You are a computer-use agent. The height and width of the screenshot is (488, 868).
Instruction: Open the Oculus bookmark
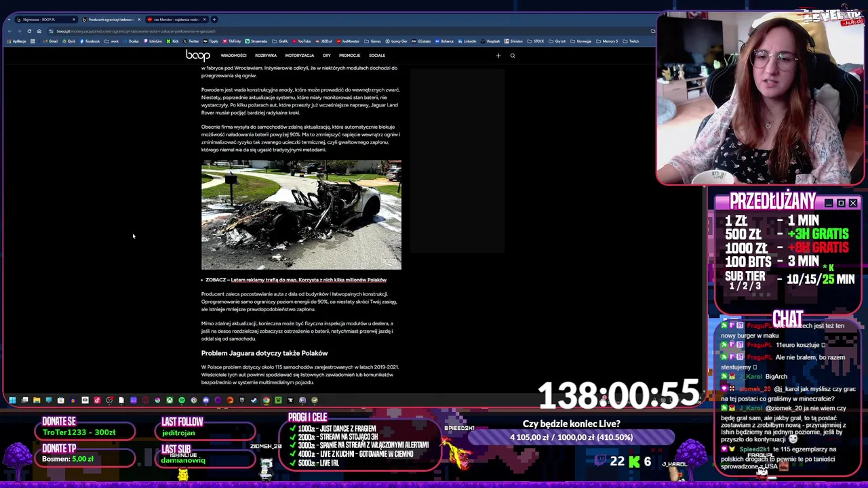coord(130,41)
